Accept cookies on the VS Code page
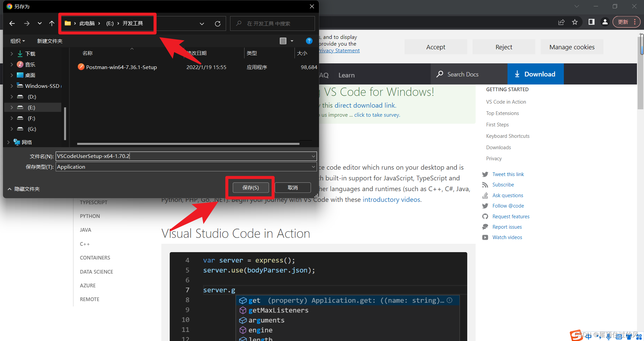The height and width of the screenshot is (341, 644). 436,47
